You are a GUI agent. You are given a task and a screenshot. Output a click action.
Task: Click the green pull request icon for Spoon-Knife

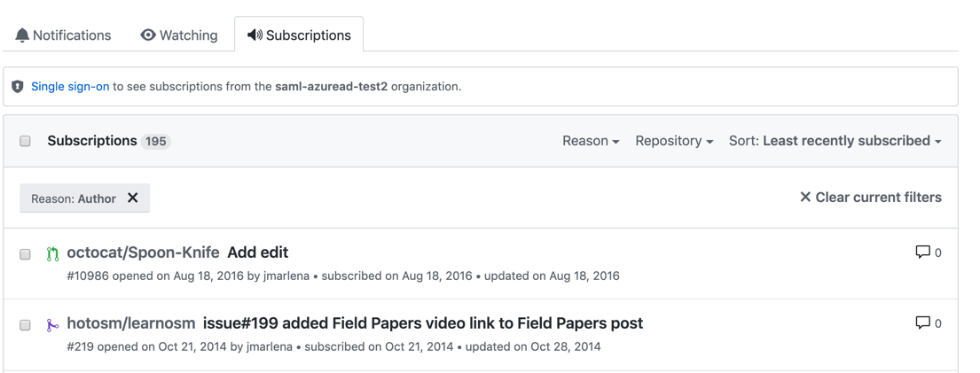[53, 254]
